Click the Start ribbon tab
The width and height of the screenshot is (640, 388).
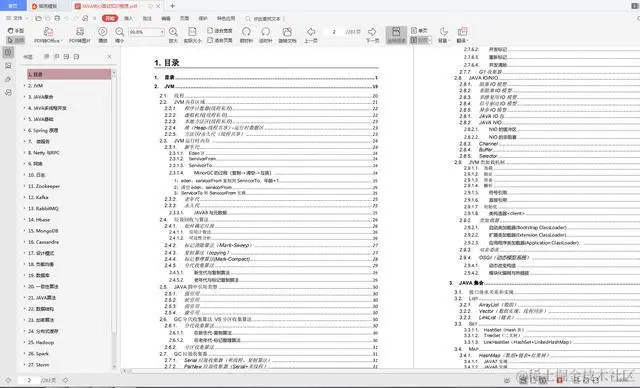point(110,18)
